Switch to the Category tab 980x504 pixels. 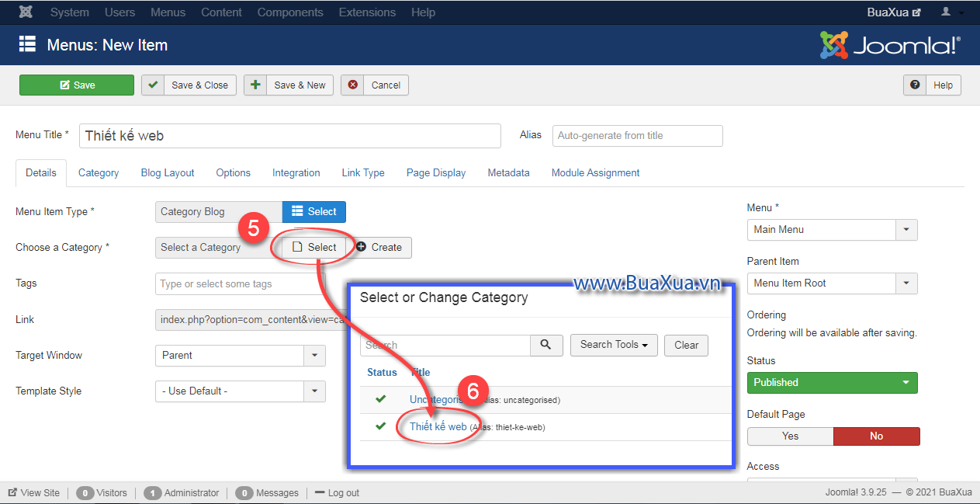point(99,173)
